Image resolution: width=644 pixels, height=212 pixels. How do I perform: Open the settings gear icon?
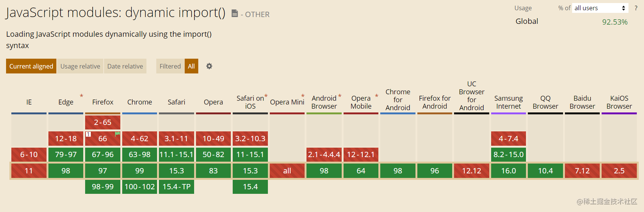pyautogui.click(x=209, y=66)
